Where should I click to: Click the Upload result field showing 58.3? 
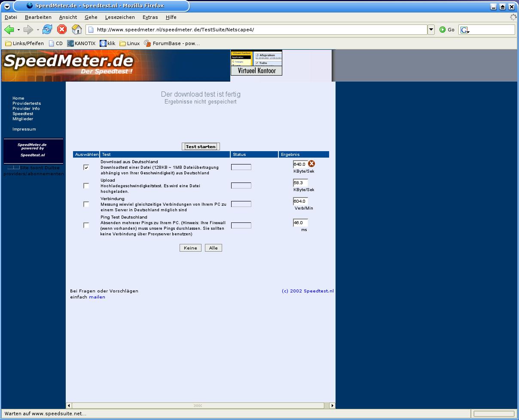pyautogui.click(x=300, y=183)
